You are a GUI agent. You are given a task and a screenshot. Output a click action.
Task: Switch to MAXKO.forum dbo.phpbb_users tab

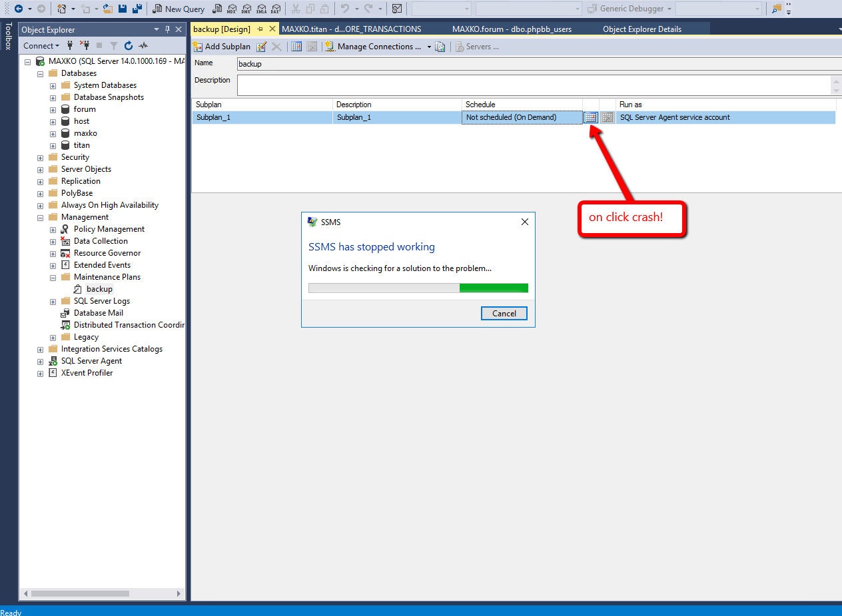[x=512, y=29]
